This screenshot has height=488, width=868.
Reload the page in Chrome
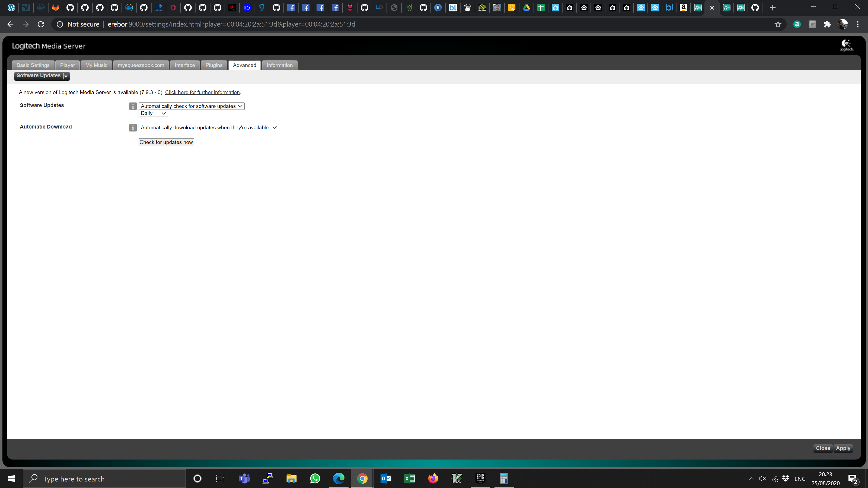pyautogui.click(x=41, y=24)
